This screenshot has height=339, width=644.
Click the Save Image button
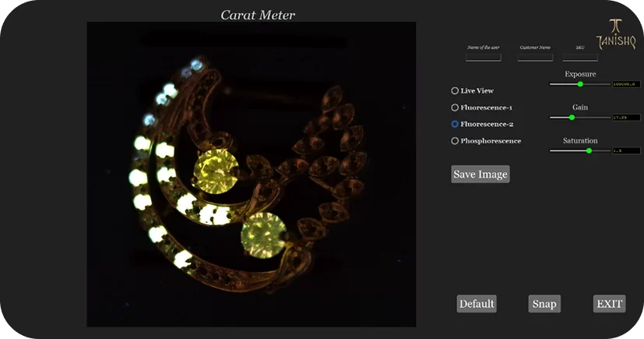click(x=480, y=175)
